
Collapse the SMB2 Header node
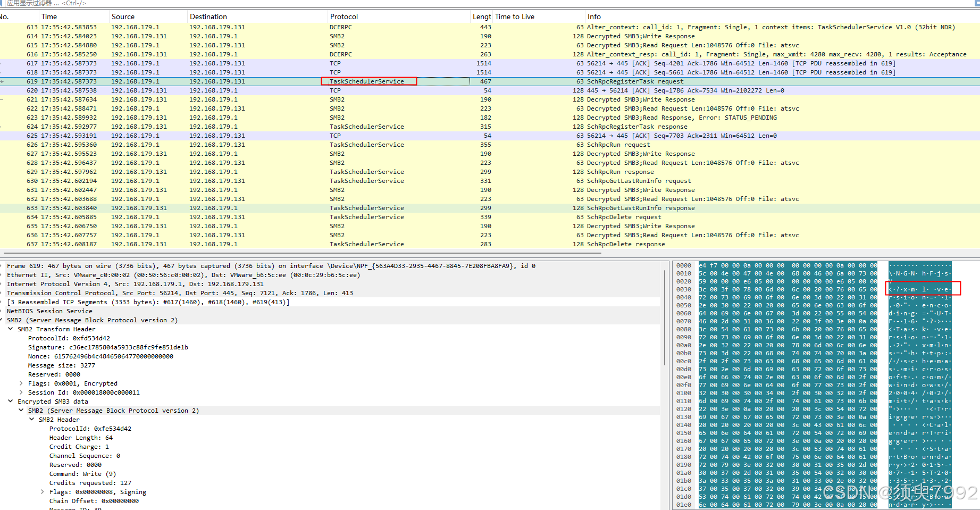(x=32, y=420)
